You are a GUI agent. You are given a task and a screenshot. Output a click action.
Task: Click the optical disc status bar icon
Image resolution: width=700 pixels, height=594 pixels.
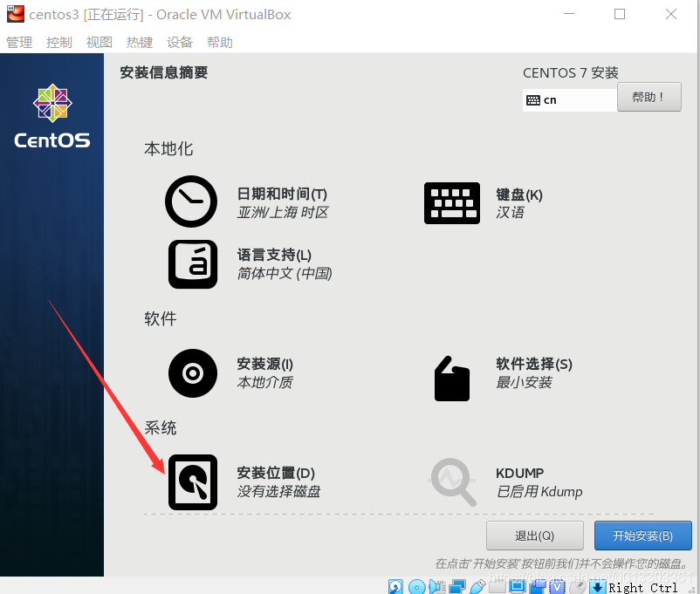click(x=417, y=587)
